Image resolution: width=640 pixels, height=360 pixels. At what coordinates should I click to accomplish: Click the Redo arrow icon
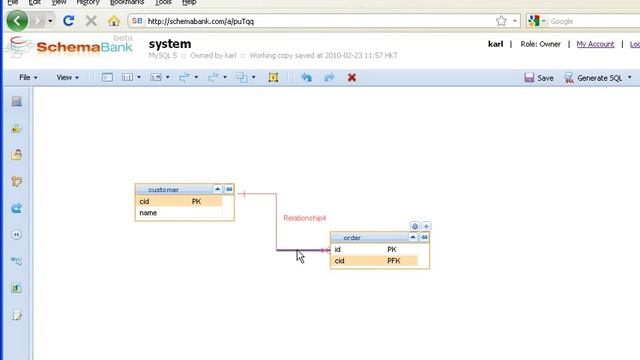[x=329, y=77]
